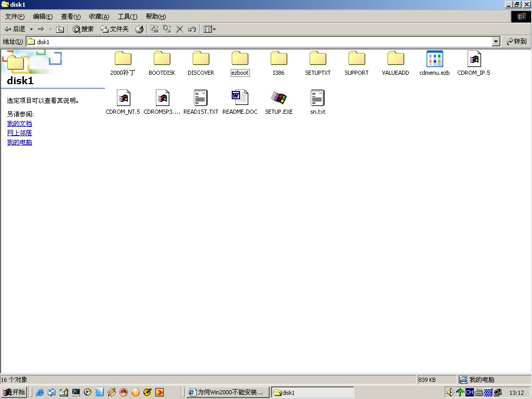The height and width of the screenshot is (399, 532).
Task: Open the 我的文档 link
Action: [x=19, y=124]
